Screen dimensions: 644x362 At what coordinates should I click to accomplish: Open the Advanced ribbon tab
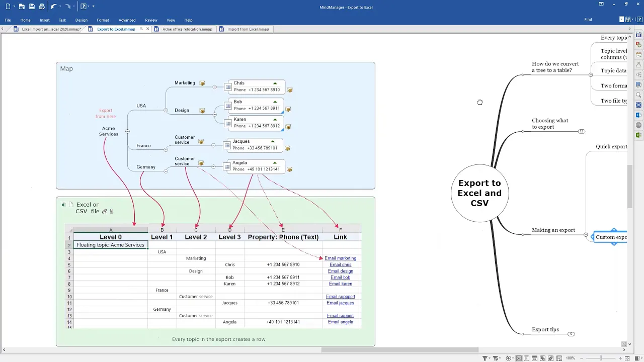coord(127,20)
